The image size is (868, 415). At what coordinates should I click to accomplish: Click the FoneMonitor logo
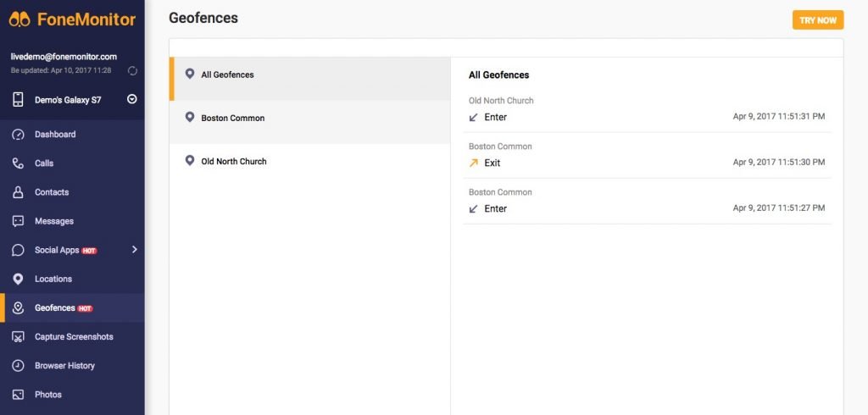pyautogui.click(x=73, y=19)
